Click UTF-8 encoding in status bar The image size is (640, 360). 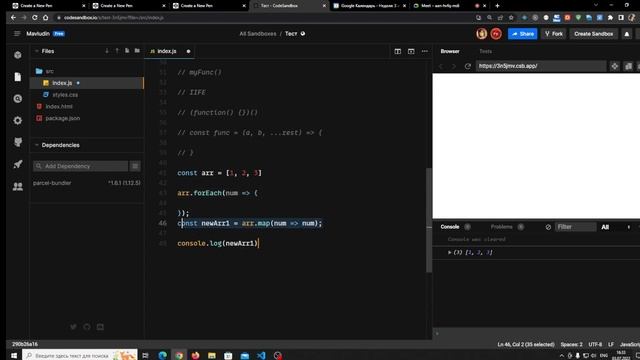[595, 344]
